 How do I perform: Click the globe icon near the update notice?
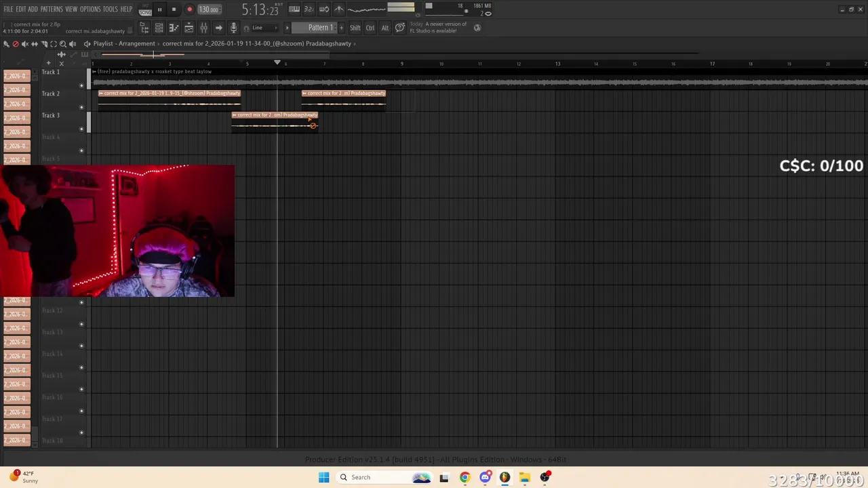point(477,28)
